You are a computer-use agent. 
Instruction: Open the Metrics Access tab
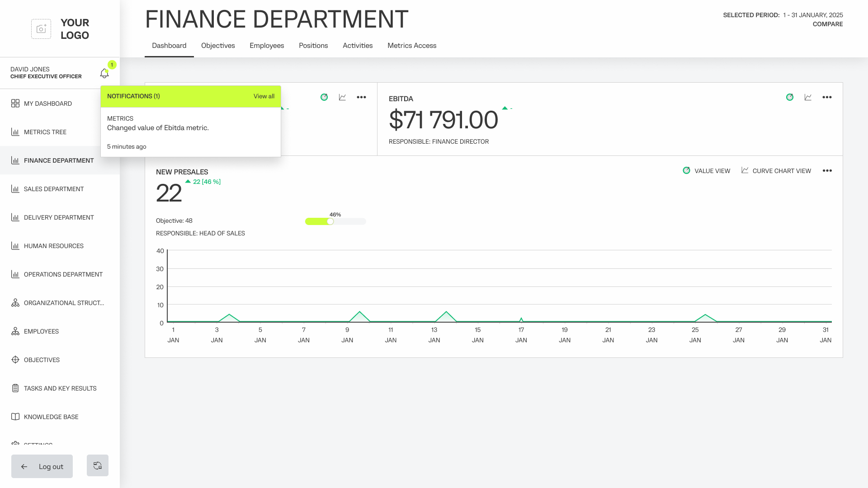tap(411, 46)
